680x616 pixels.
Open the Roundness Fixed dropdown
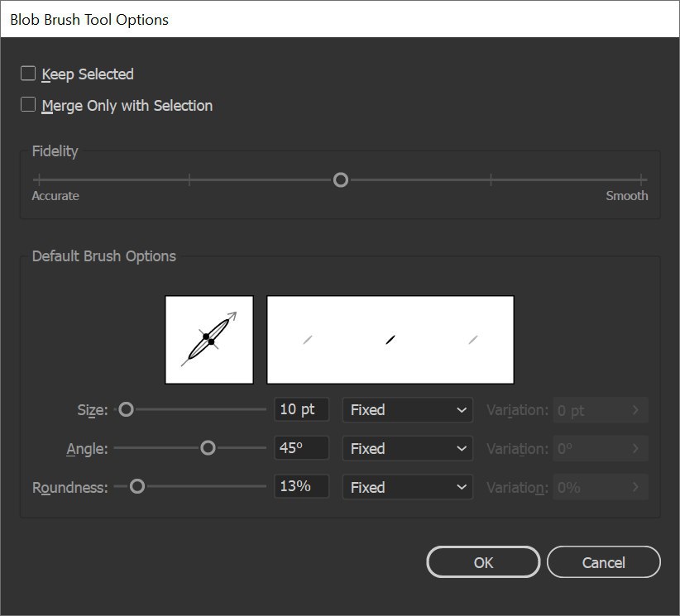(408, 487)
